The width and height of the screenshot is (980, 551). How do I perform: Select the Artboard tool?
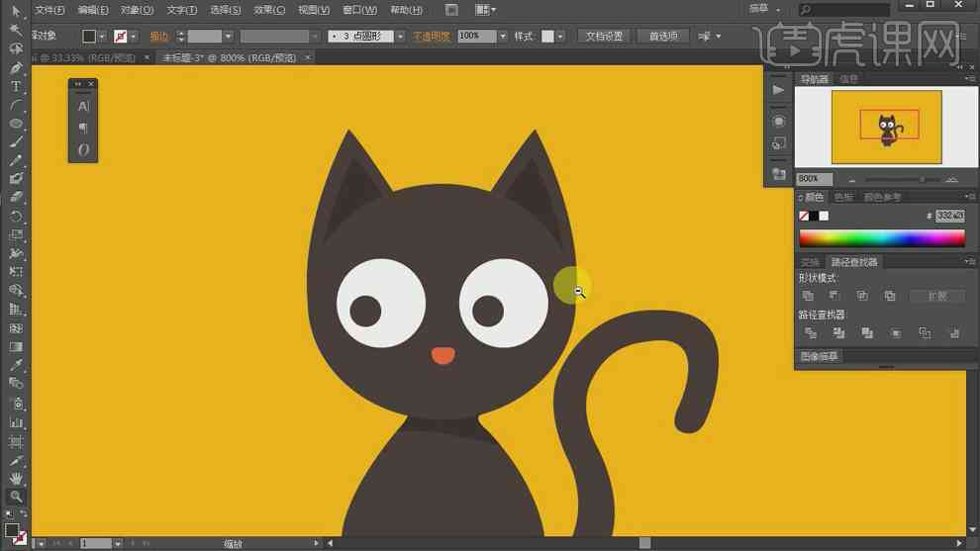click(x=16, y=441)
